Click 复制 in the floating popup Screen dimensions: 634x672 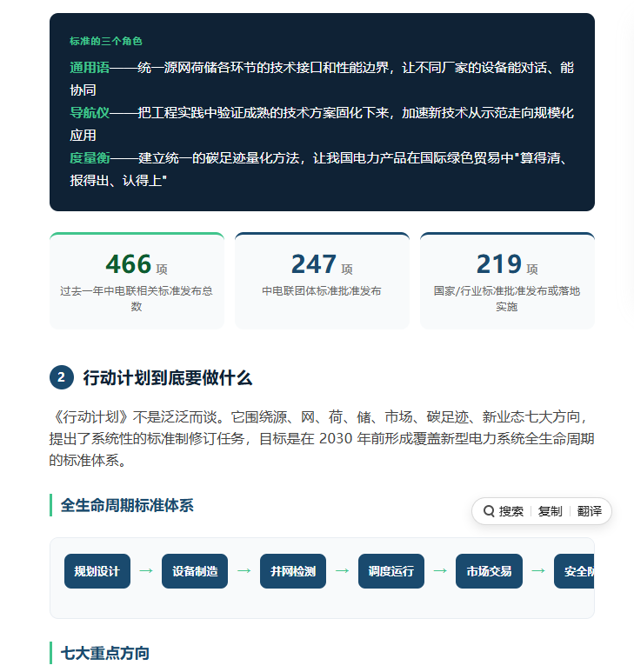tap(550, 511)
